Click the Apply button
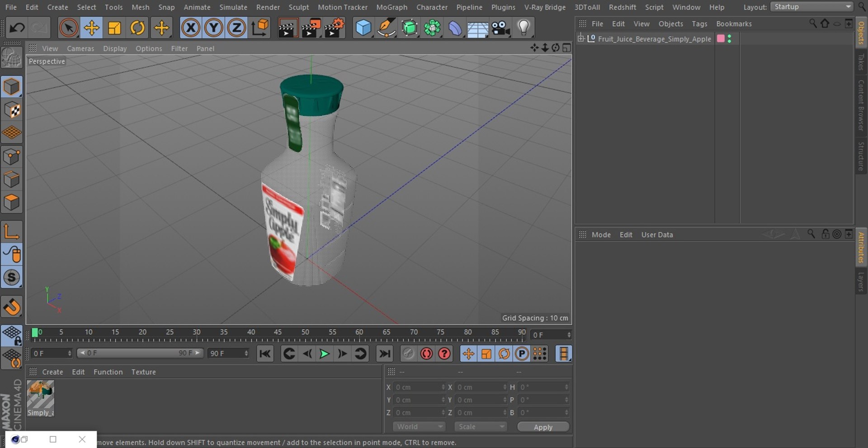The width and height of the screenshot is (868, 448). [x=543, y=427]
